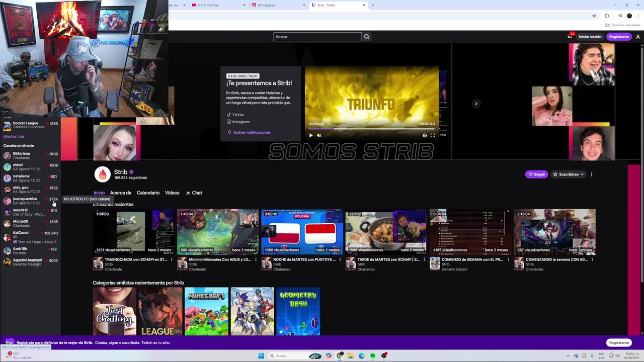Click Registrarse in the bottom banner
The width and height of the screenshot is (644, 362).
pyautogui.click(x=619, y=343)
